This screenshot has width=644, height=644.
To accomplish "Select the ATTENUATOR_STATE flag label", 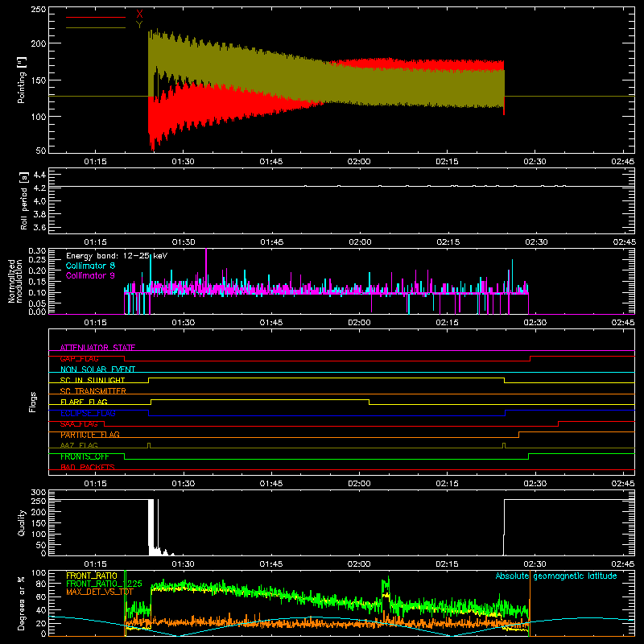I will (x=97, y=348).
